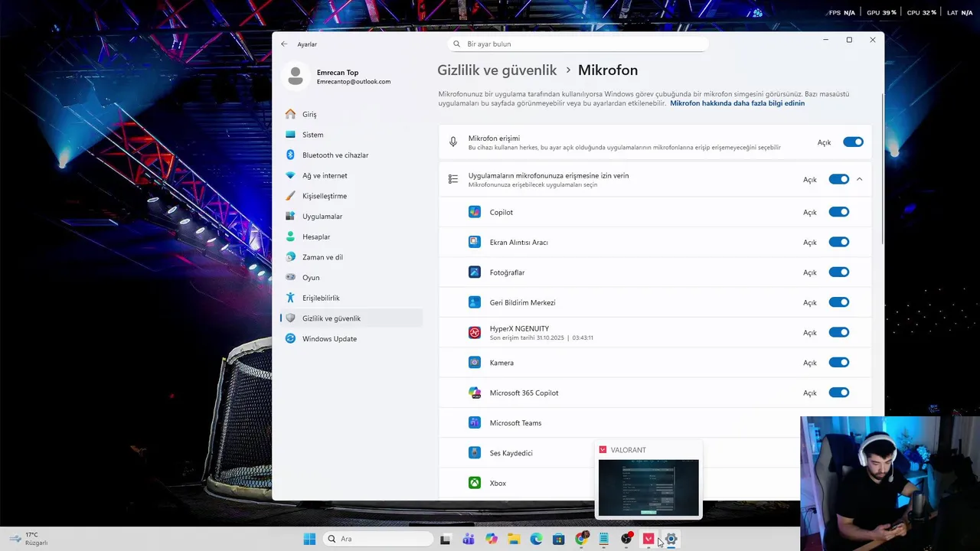Open Microsoft Teams from the taskbar
980x551 pixels.
tap(468, 539)
